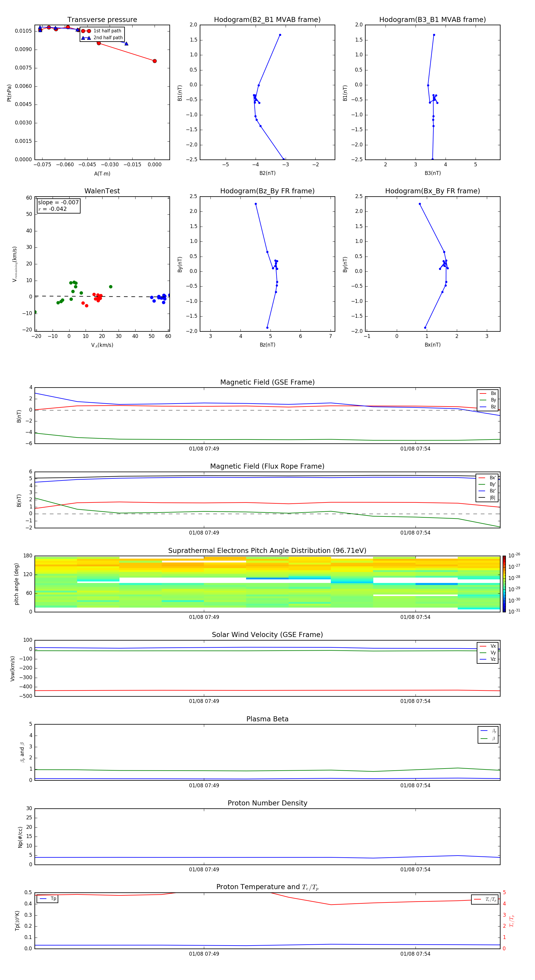
Task: Click the '10^-31' colorbar tick label
Action: [x=514, y=611]
